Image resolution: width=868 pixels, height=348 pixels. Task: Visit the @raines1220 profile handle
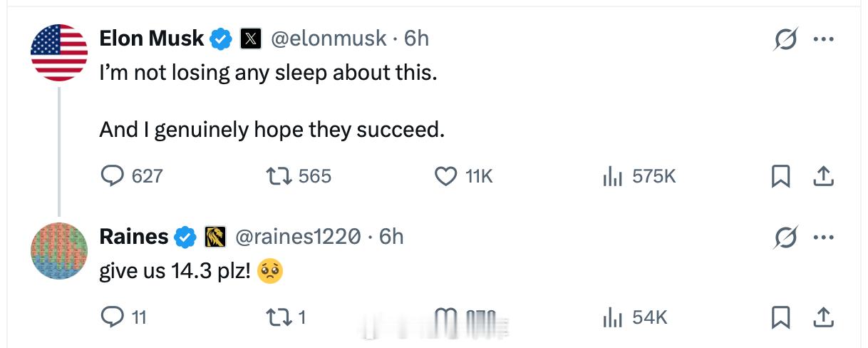297,236
